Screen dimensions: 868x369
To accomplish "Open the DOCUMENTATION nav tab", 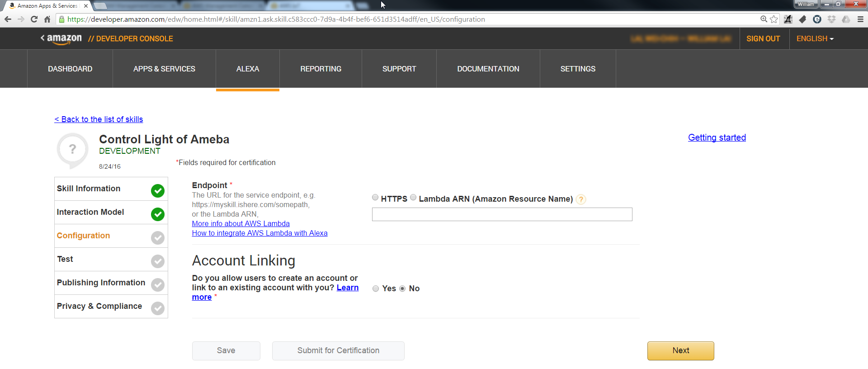I will tap(488, 69).
